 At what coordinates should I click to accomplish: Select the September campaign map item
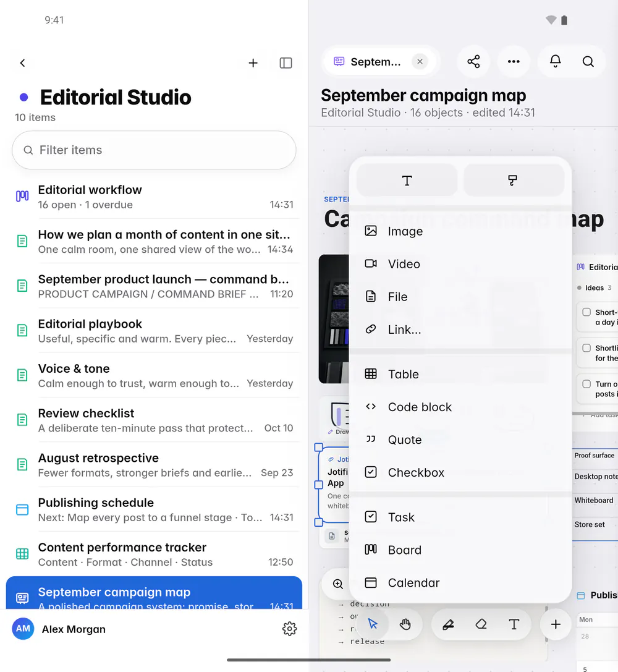tap(154, 593)
